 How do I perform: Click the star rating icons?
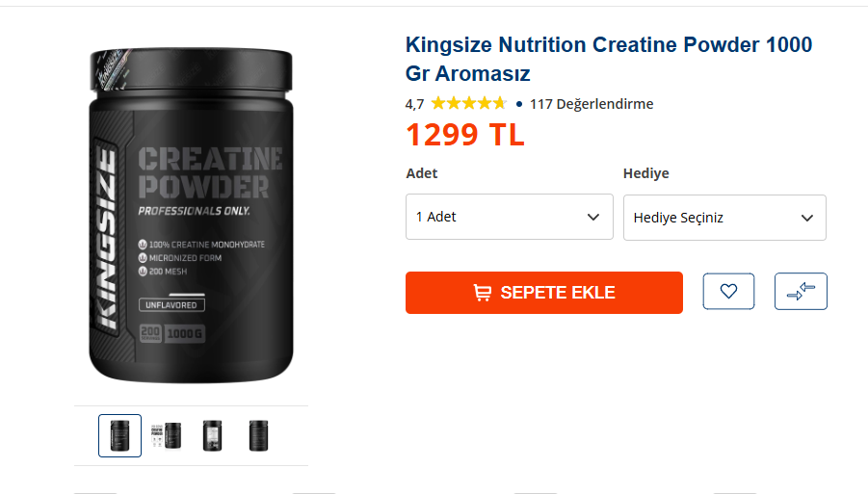tap(468, 103)
